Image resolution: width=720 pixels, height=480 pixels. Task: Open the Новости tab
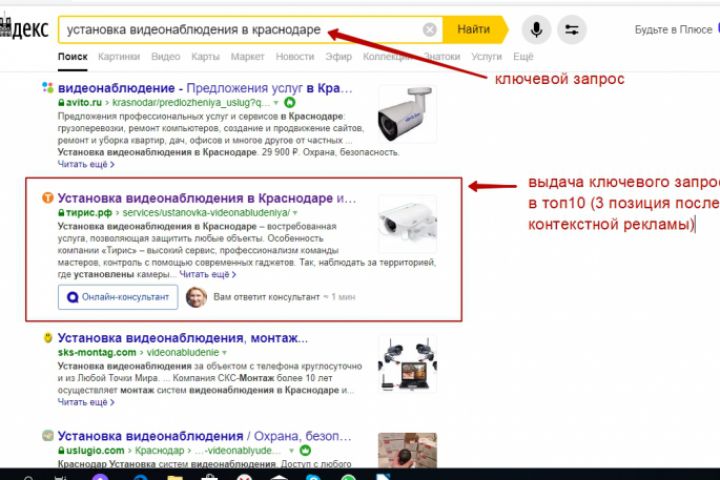[x=295, y=57]
